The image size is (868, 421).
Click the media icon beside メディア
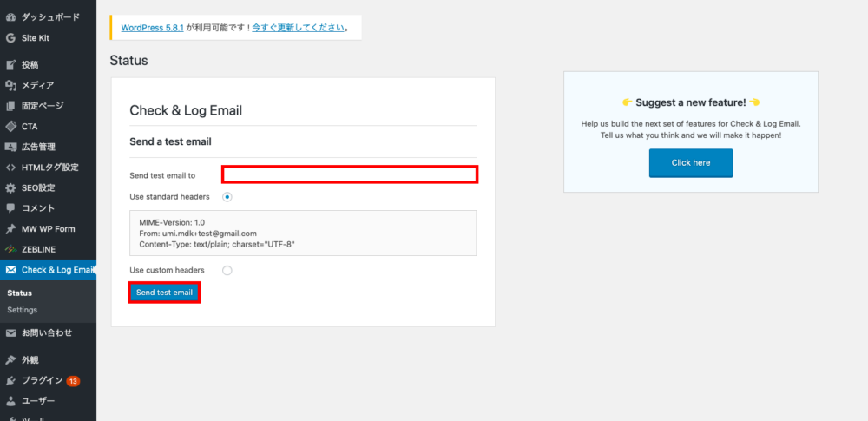coord(10,85)
